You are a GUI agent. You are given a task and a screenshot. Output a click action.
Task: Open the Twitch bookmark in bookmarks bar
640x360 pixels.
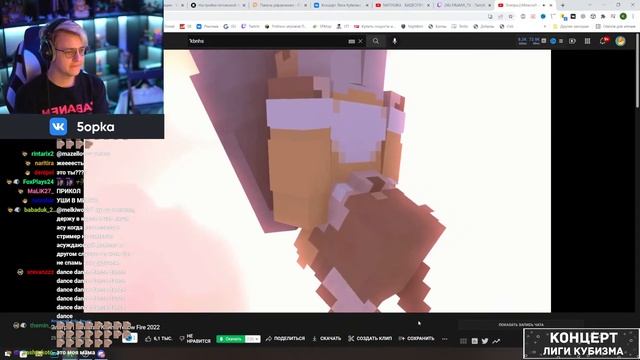250,27
